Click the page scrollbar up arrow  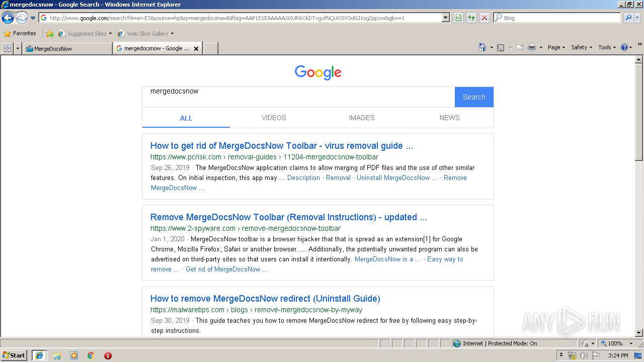click(639, 59)
